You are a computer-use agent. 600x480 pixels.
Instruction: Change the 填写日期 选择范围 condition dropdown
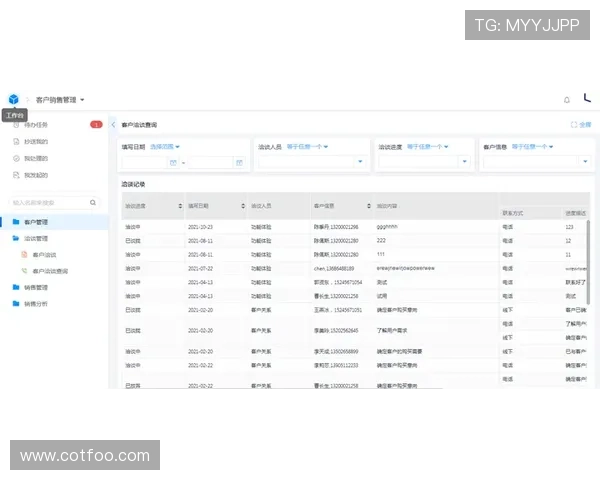pos(165,147)
